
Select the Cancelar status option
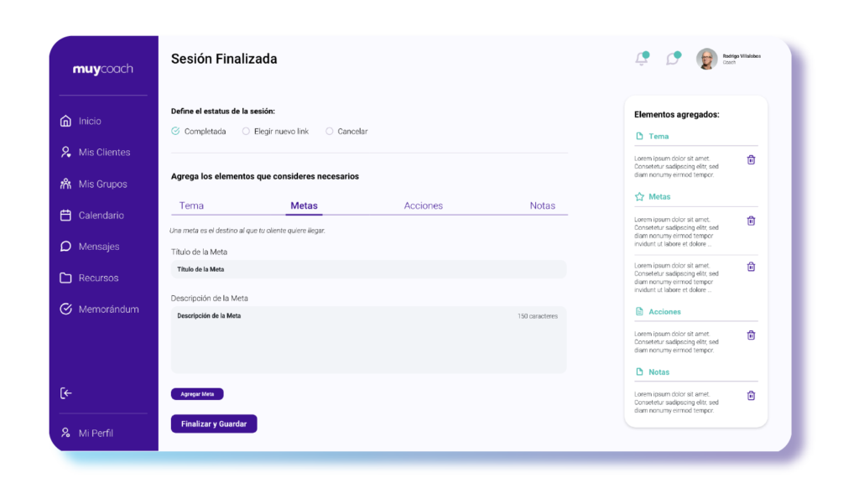330,132
